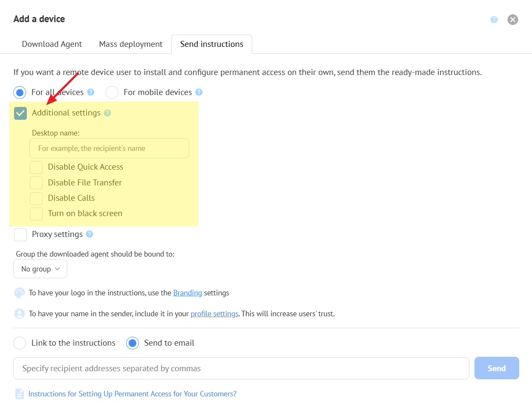
Task: Uncheck the Additional settings checkbox
Action: tap(20, 113)
